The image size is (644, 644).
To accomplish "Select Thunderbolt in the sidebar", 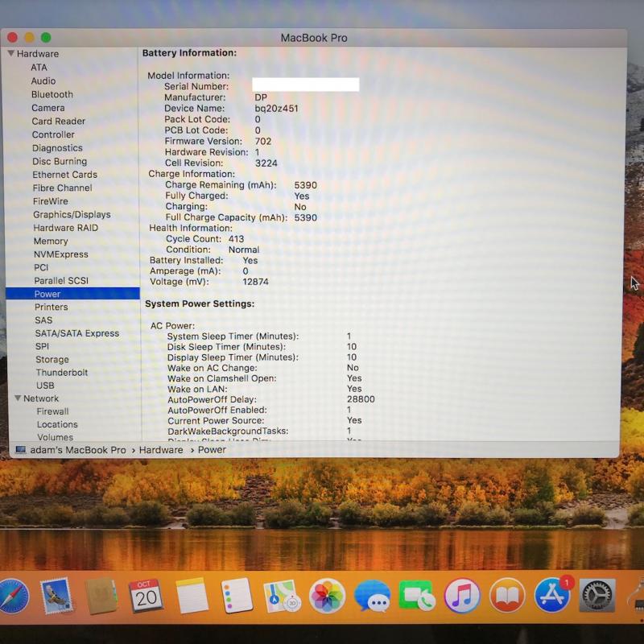I will click(62, 373).
